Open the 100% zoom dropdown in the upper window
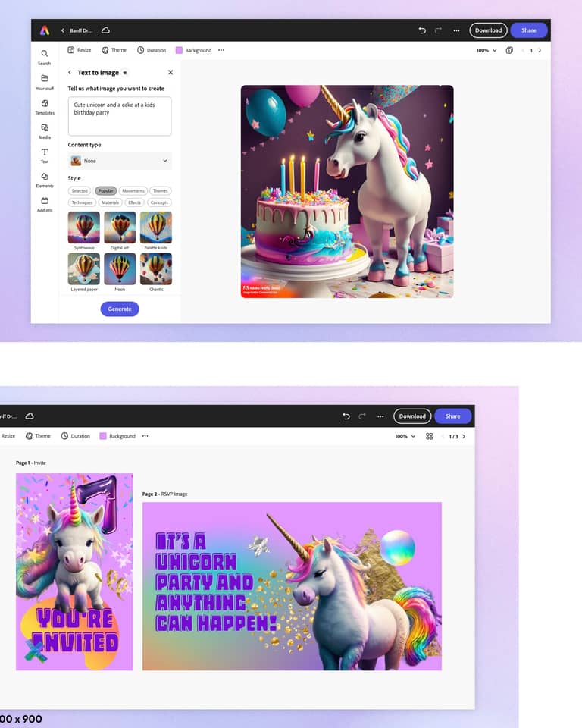Screen dimensions: 582x728 [x=486, y=50]
